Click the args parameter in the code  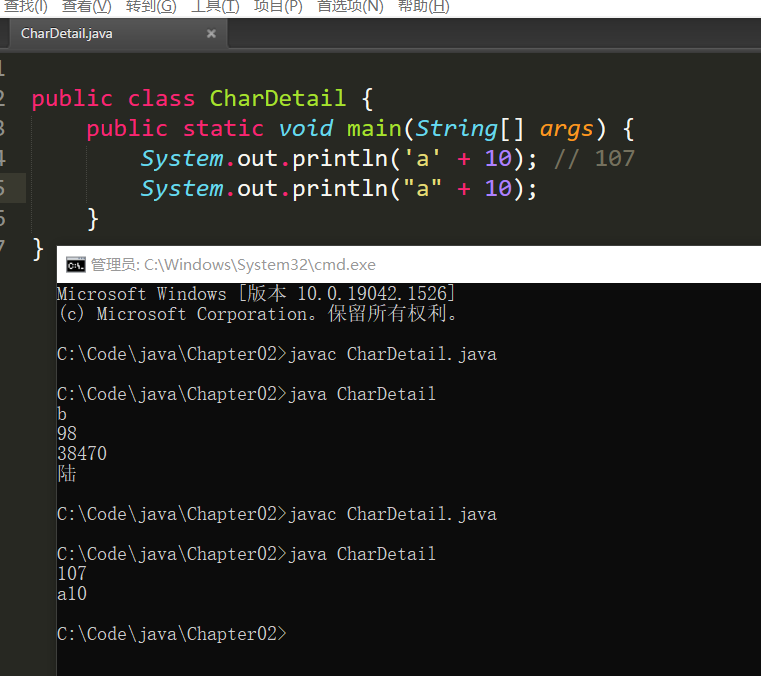566,130
